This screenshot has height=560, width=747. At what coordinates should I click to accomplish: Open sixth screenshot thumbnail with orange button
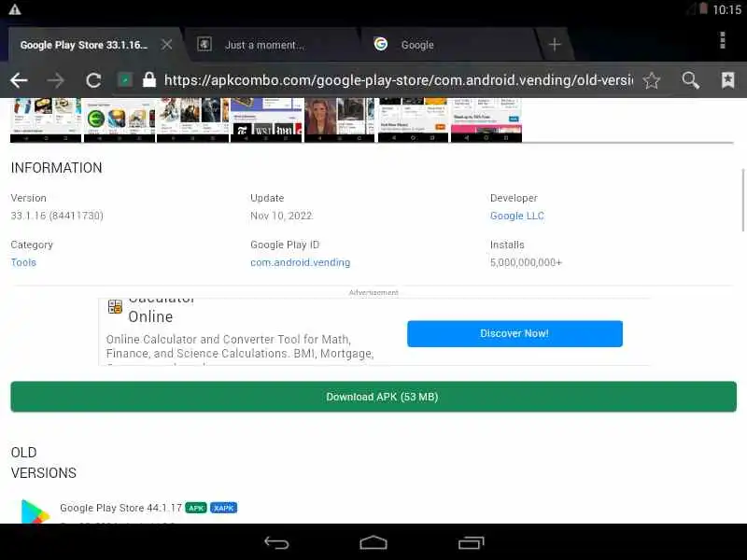[413, 120]
